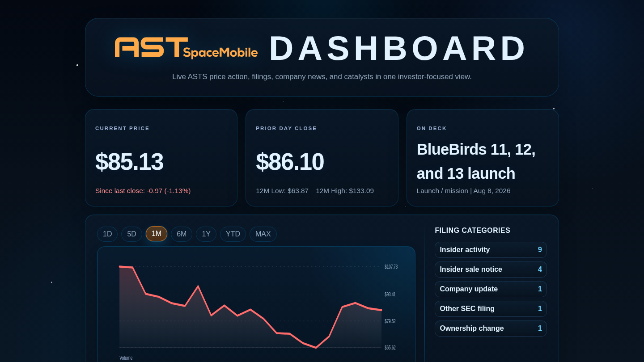This screenshot has width=644, height=362.
Task: Filter filings by Insider activity
Action: (491, 250)
